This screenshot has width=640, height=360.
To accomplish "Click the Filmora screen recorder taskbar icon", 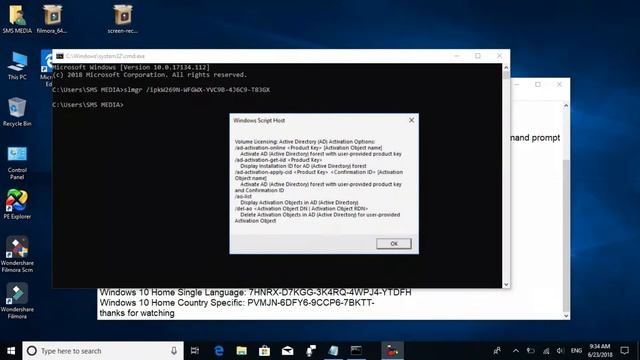I will click(392, 351).
